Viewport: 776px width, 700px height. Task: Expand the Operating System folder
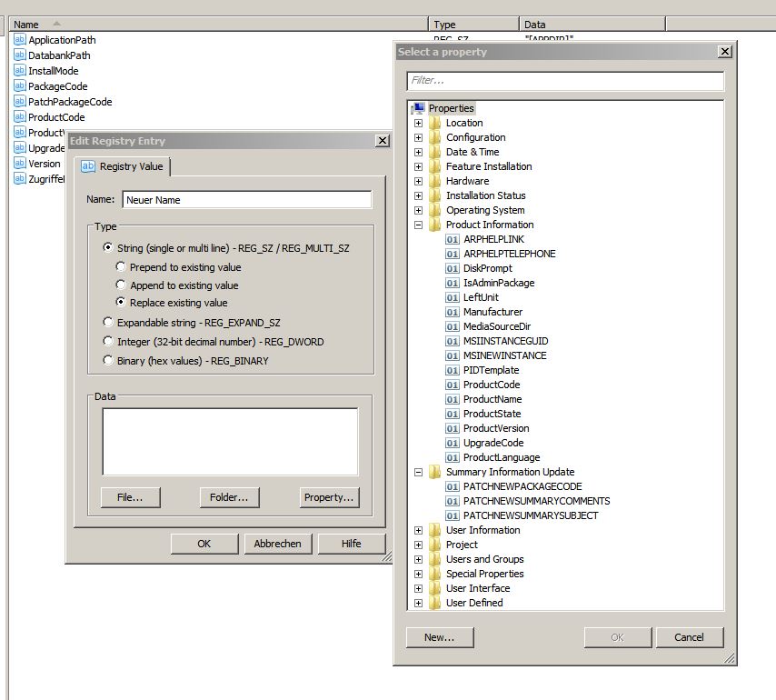click(418, 210)
